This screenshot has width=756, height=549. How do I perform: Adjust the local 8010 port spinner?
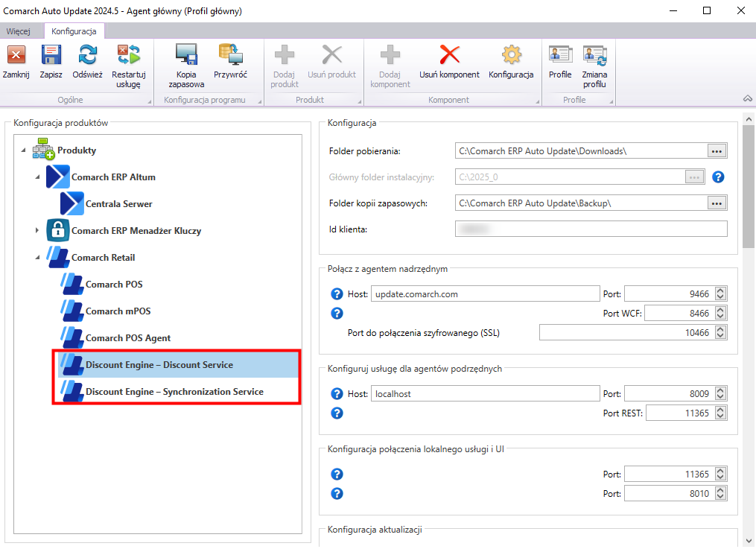click(x=720, y=494)
